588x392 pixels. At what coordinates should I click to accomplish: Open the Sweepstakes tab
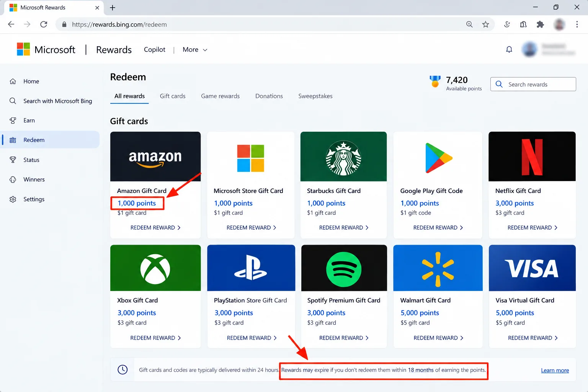click(x=315, y=96)
